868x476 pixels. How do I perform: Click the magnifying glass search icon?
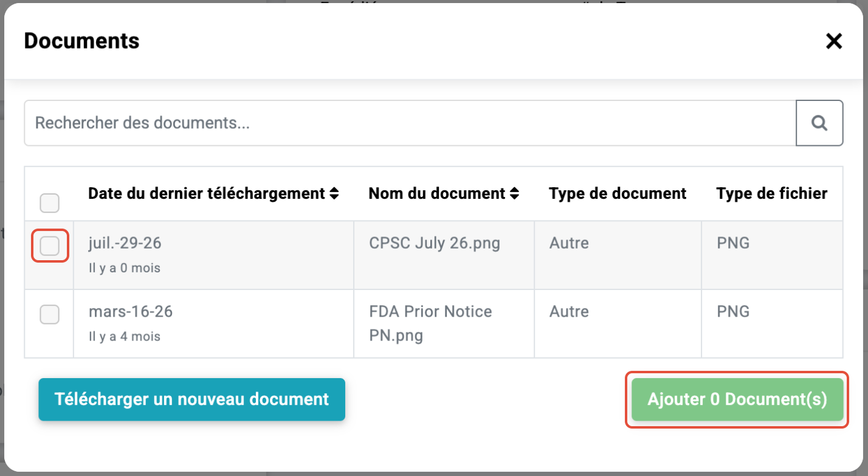[x=819, y=123]
